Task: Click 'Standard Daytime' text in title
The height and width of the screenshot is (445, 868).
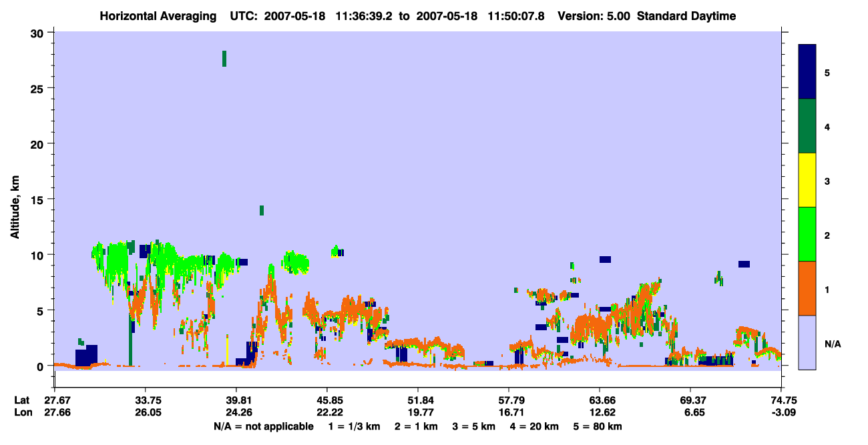Action: 686,16
